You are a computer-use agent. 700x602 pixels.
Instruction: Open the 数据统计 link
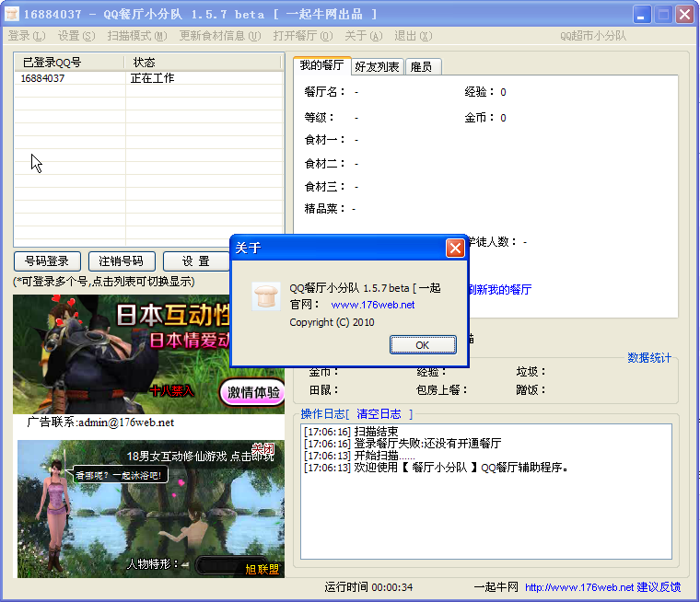pyautogui.click(x=648, y=358)
